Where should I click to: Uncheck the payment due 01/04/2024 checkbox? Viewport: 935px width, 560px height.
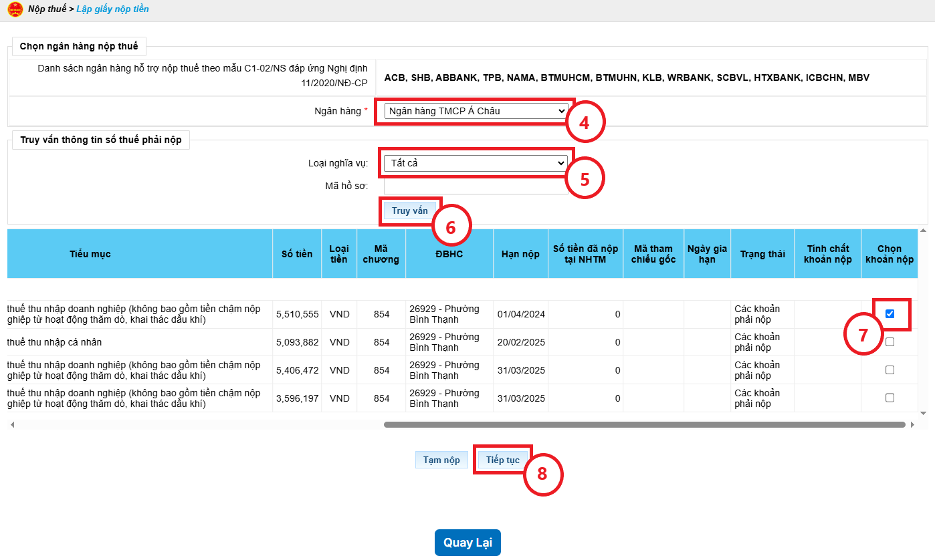click(x=890, y=314)
